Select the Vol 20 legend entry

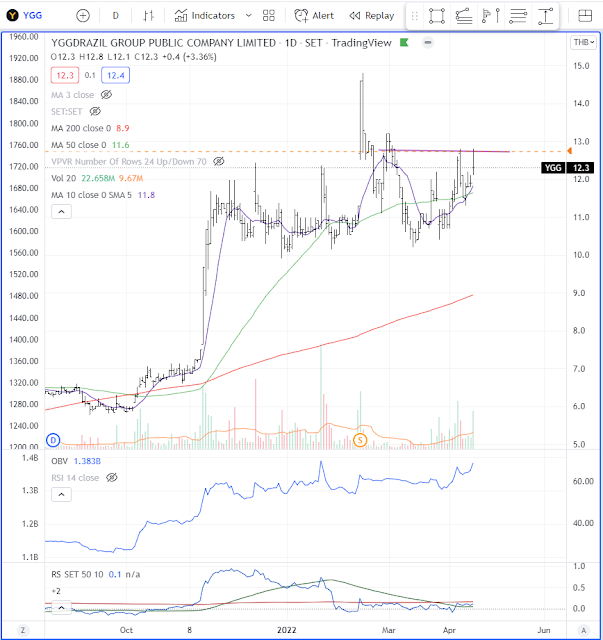[63, 178]
